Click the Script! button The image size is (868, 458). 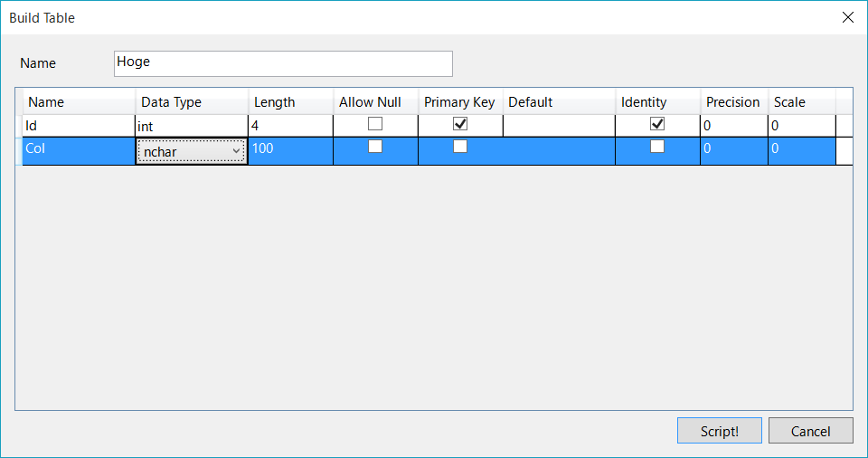(719, 430)
